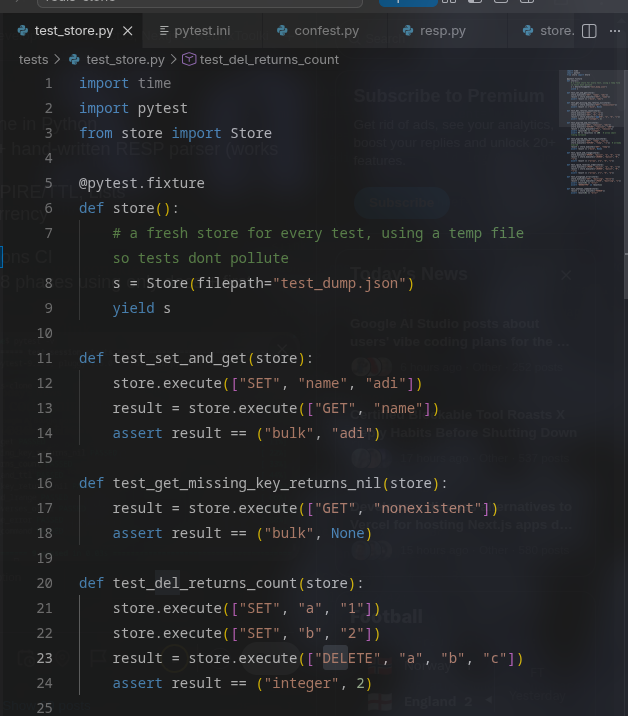This screenshot has width=628, height=716.
Task: Click line number 20 in the gutter
Action: coord(44,583)
